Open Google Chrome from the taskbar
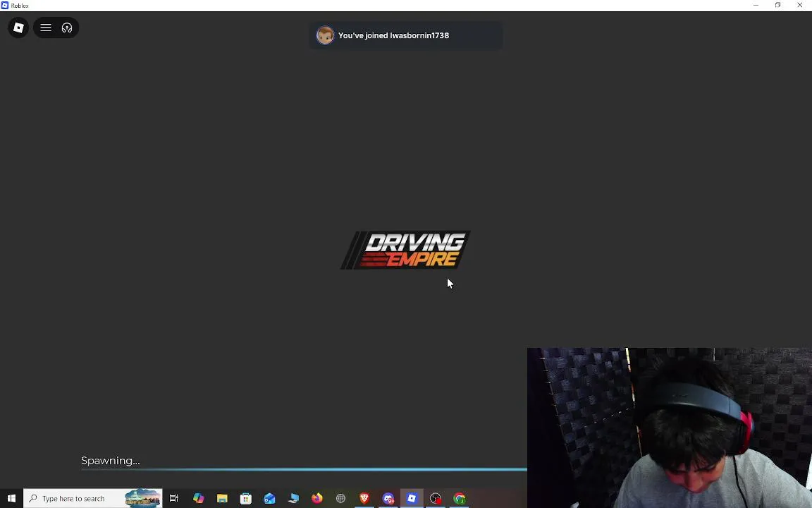 coord(460,498)
